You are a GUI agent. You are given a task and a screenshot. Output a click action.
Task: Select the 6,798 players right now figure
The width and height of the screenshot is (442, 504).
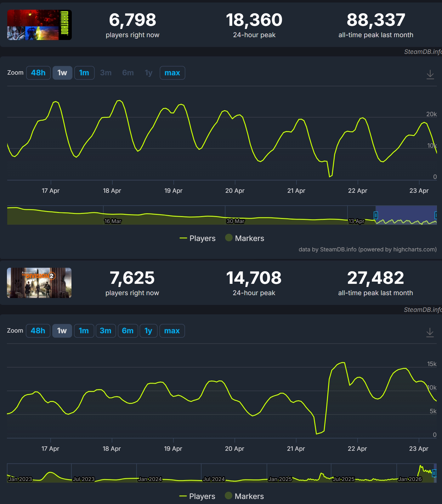point(133,20)
